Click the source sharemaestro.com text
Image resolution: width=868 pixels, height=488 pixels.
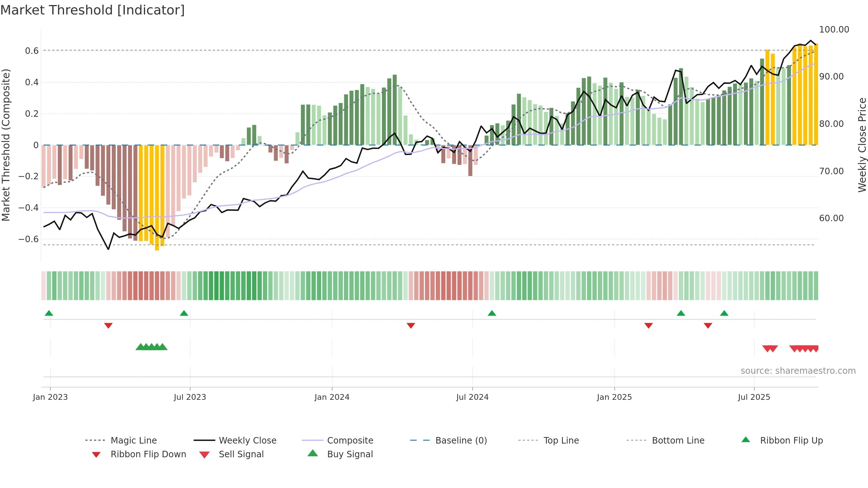(x=798, y=371)
